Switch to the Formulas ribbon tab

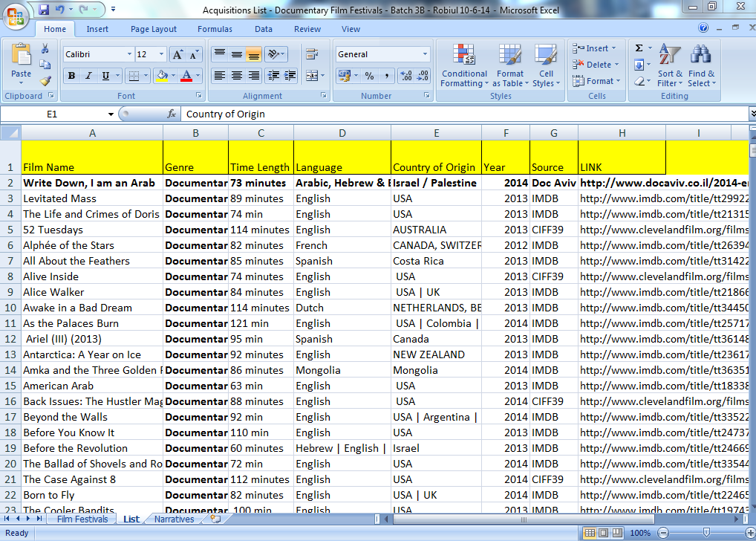pos(215,29)
